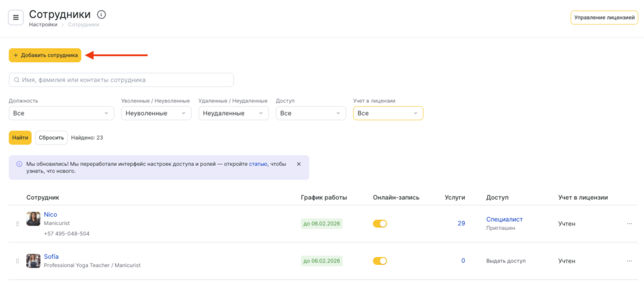Click the employee search field
This screenshot has height=282, width=644.
[x=121, y=80]
